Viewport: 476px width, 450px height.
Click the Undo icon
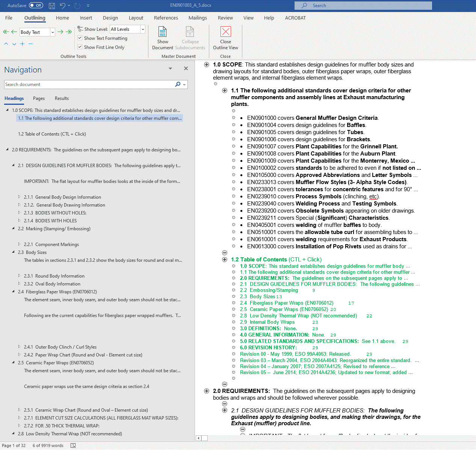click(x=62, y=6)
